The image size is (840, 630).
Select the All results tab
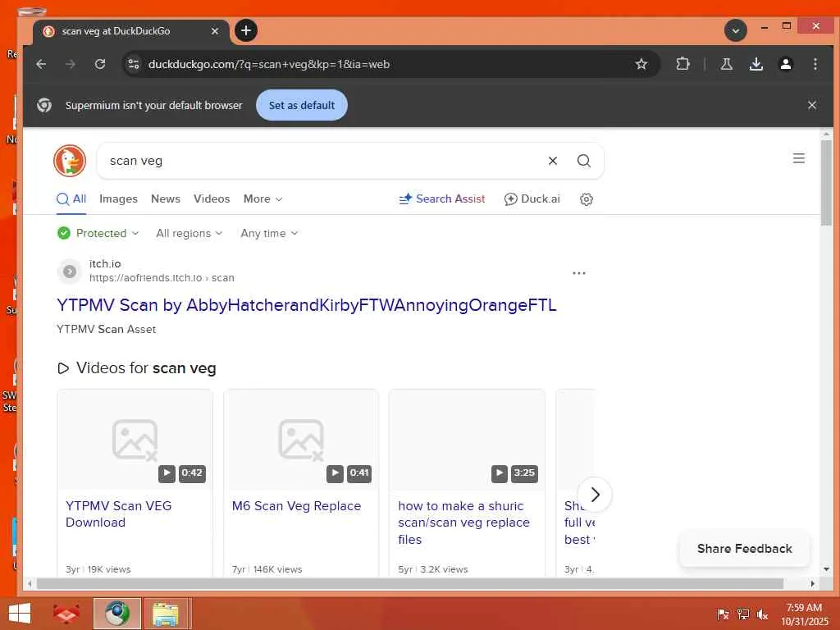pos(71,199)
